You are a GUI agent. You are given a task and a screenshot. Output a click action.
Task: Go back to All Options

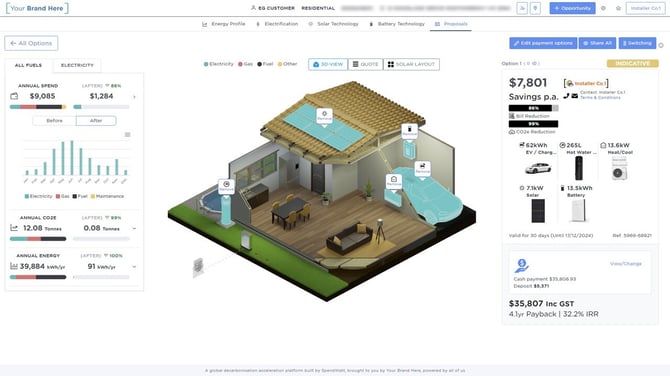(31, 43)
